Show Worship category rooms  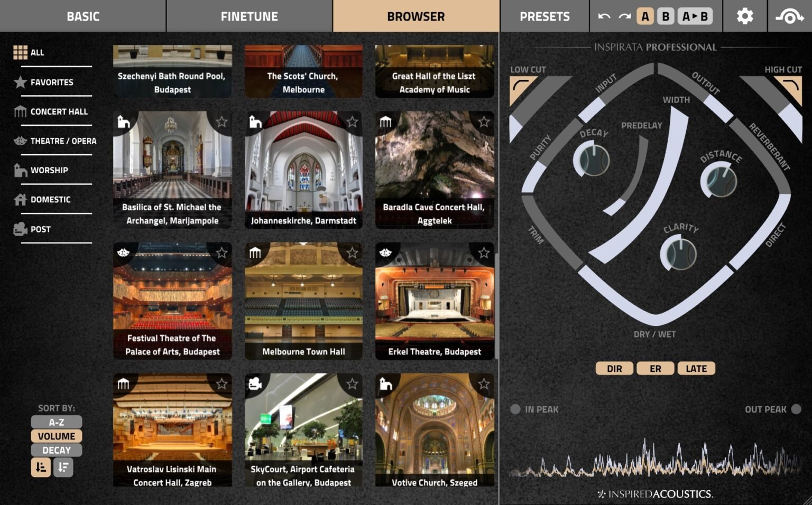(41, 170)
